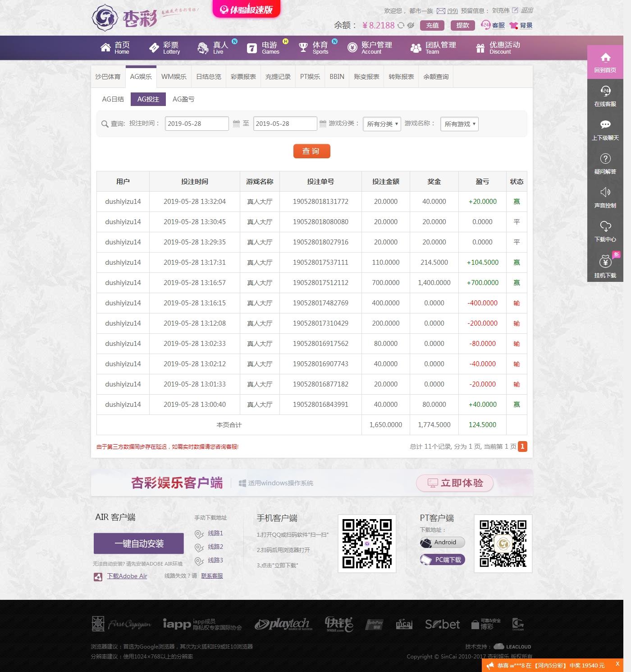The width and height of the screenshot is (631, 672).
Task: Click the end date input field
Action: (x=285, y=124)
